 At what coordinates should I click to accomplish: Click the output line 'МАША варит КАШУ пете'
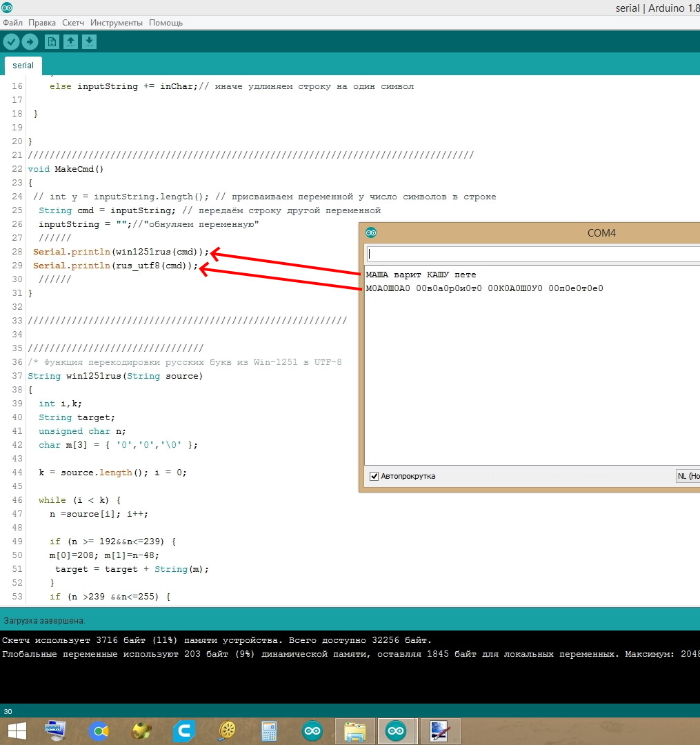(x=421, y=275)
